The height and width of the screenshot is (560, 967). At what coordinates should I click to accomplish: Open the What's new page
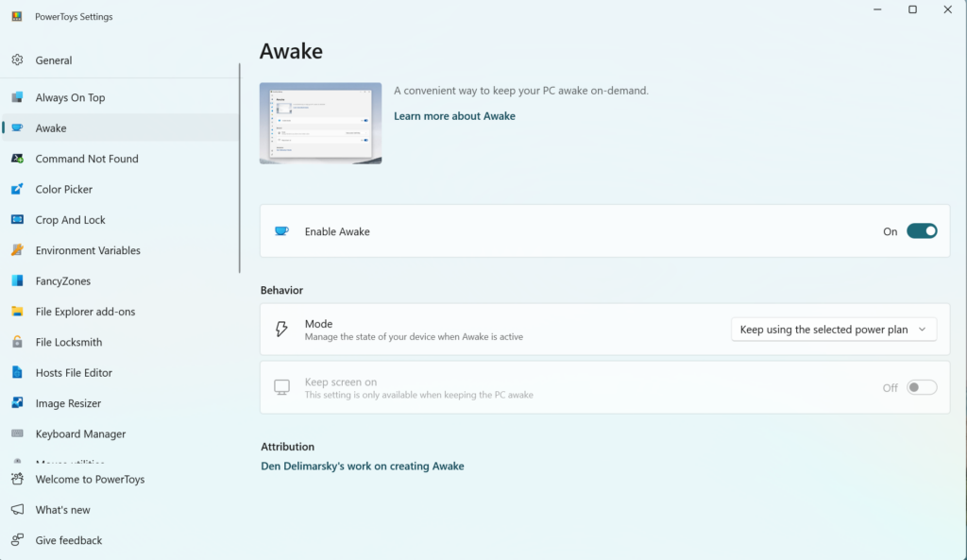coord(61,509)
